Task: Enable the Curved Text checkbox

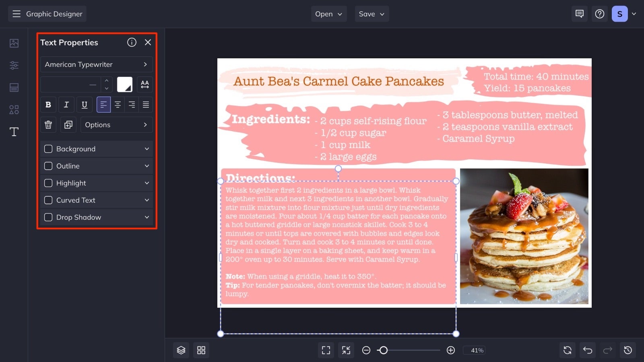Action: tap(48, 200)
